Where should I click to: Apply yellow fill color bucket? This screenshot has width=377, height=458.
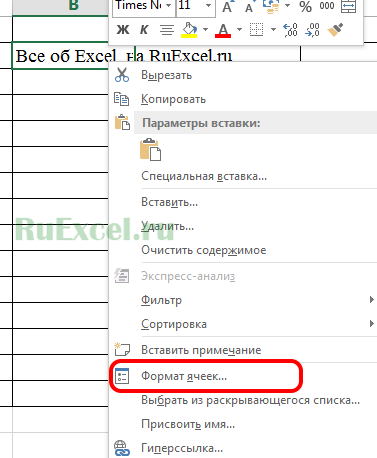[x=189, y=30]
